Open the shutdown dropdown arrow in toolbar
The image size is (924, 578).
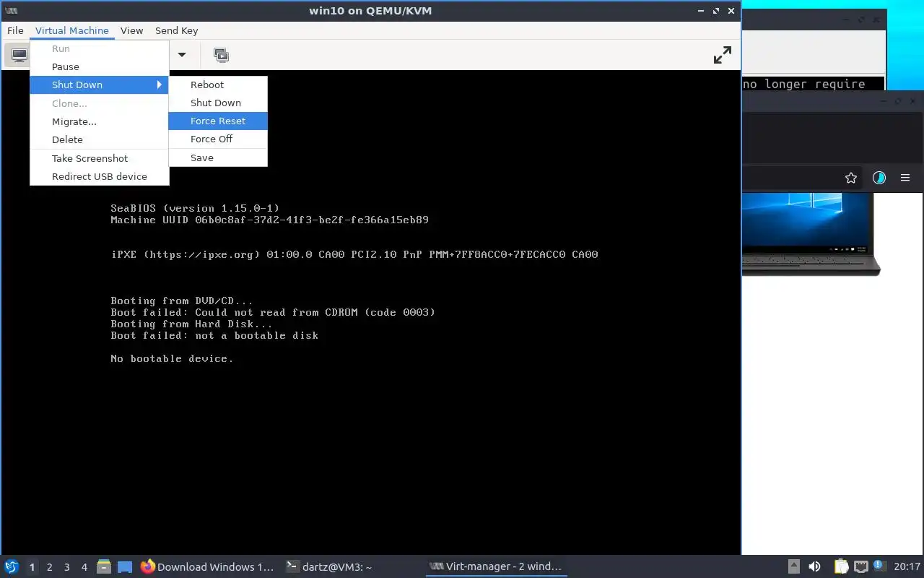pos(182,55)
